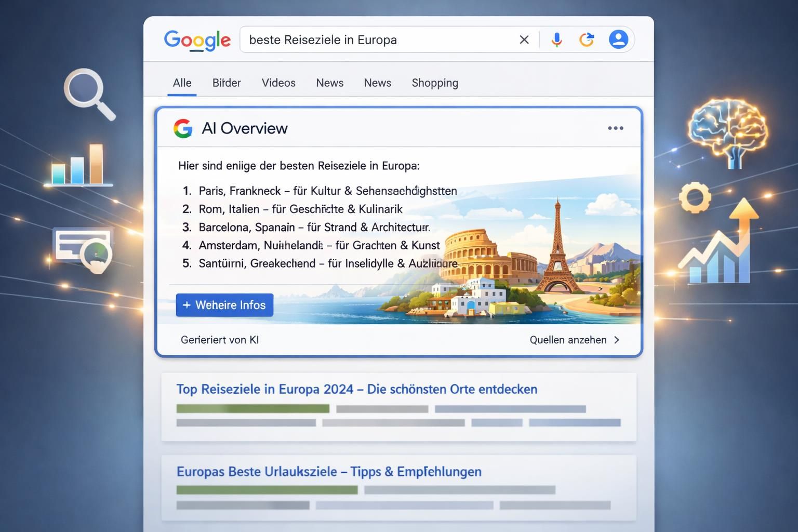Click the Google G icon in AI Overview
Viewport: 798px width, 532px height.
[x=183, y=128]
